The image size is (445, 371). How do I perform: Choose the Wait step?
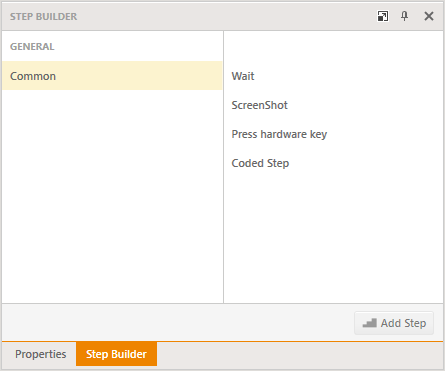pos(243,76)
